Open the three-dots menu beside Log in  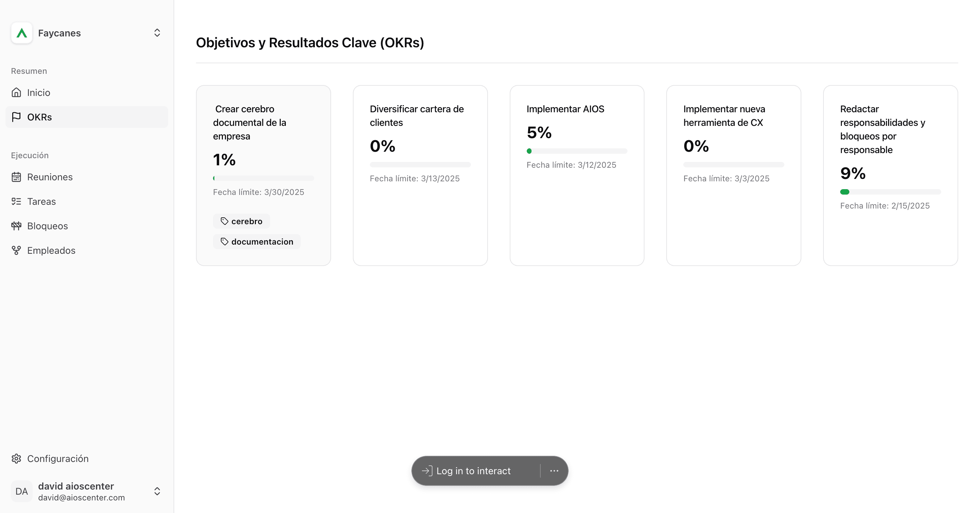tap(554, 471)
